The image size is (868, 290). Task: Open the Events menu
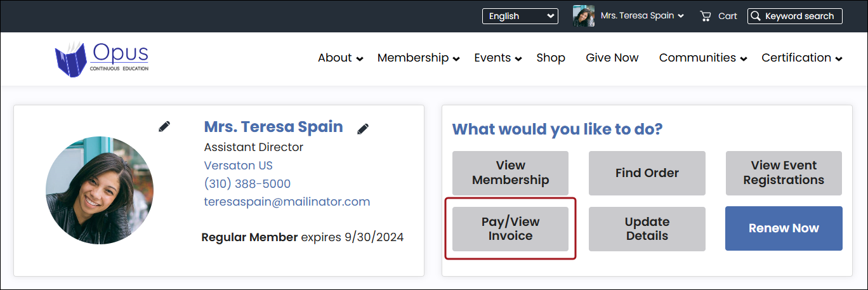(x=498, y=58)
